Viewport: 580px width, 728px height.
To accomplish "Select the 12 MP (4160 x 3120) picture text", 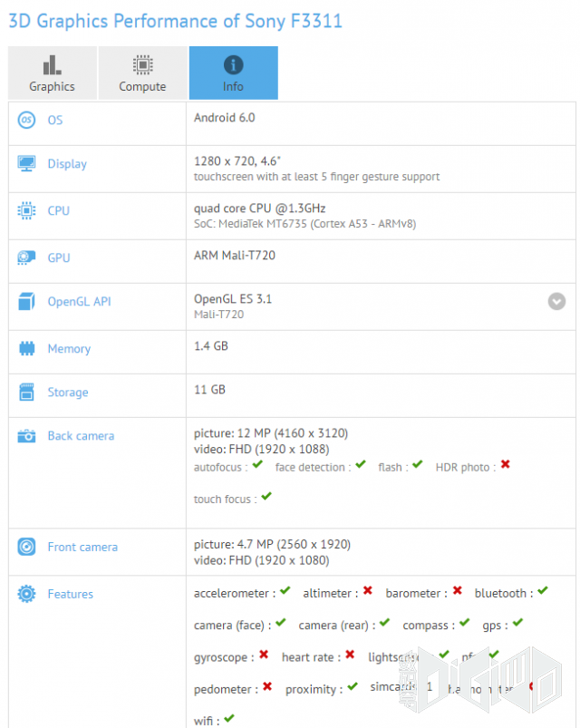I will pyautogui.click(x=271, y=433).
